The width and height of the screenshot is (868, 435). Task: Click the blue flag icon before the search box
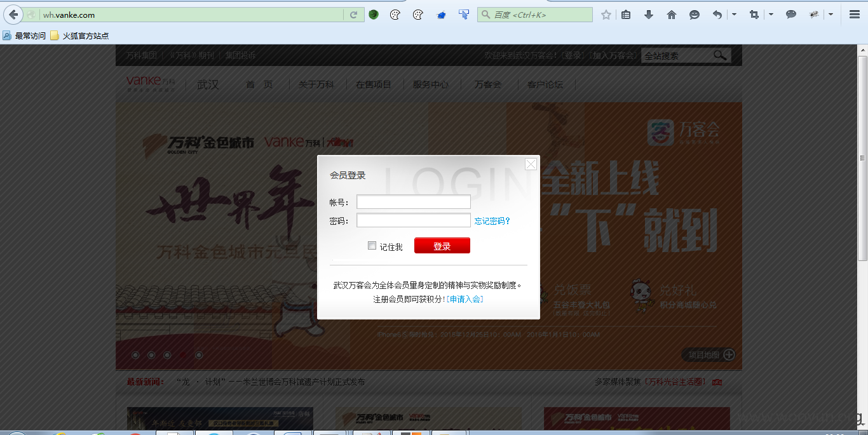coord(464,15)
